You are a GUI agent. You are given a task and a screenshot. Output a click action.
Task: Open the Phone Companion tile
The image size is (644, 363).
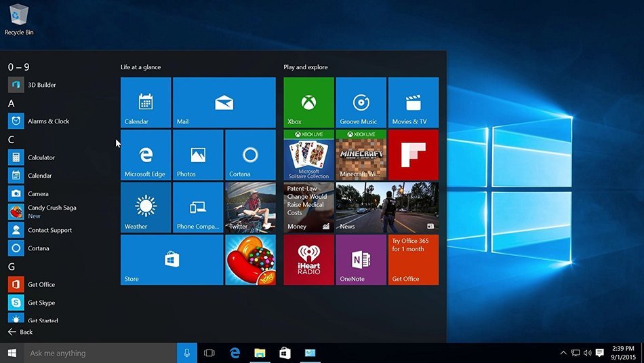198,207
